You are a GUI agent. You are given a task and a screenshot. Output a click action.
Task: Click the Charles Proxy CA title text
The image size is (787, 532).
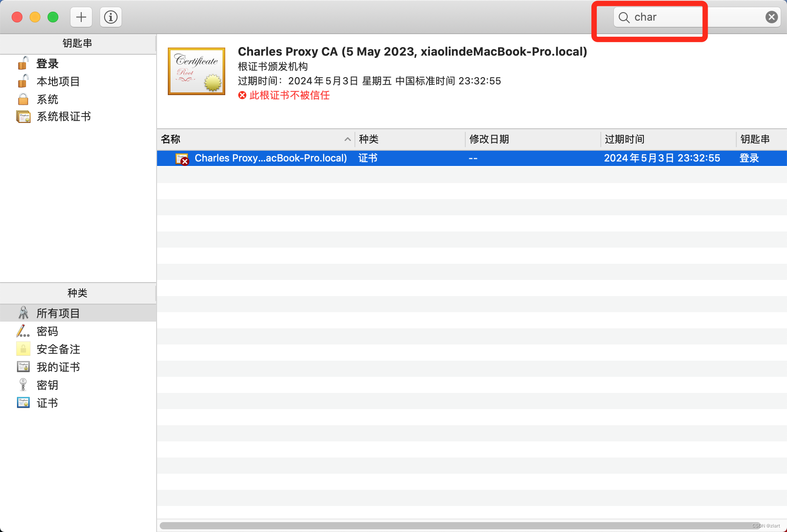pos(412,52)
